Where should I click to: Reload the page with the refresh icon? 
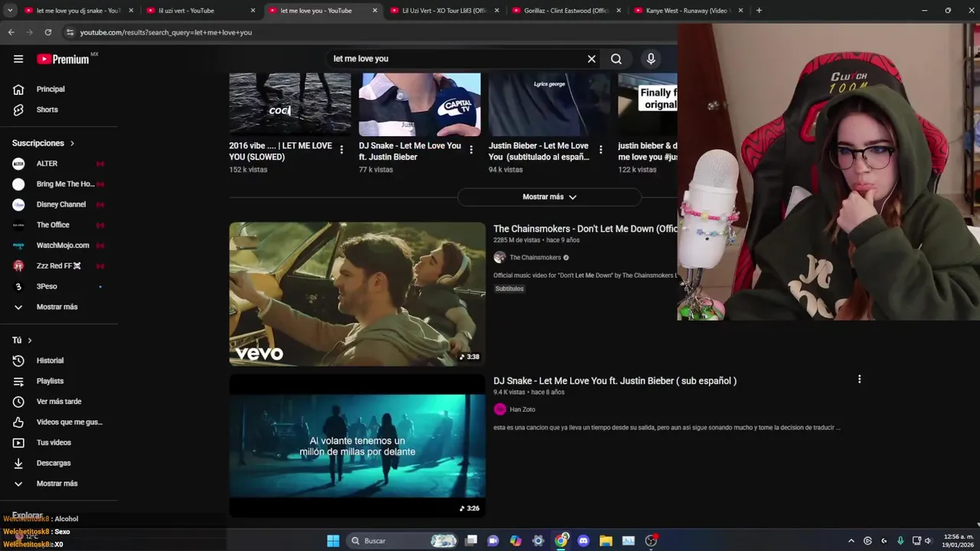click(x=47, y=32)
